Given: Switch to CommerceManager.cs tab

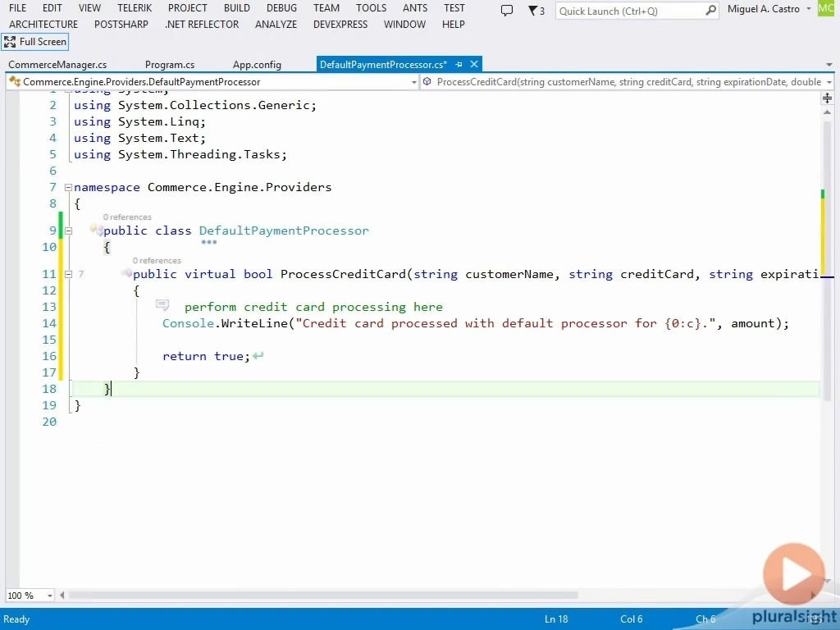Looking at the screenshot, I should tap(57, 65).
